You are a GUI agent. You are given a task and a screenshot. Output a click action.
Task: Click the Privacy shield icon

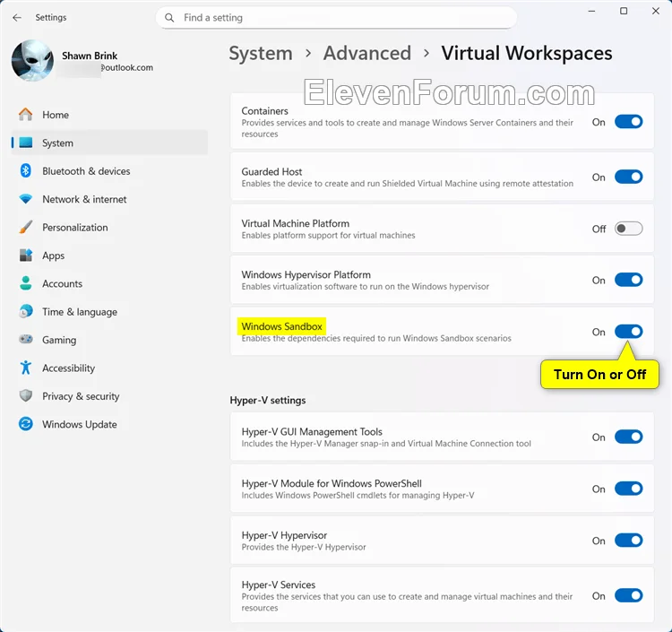pyautogui.click(x=26, y=395)
